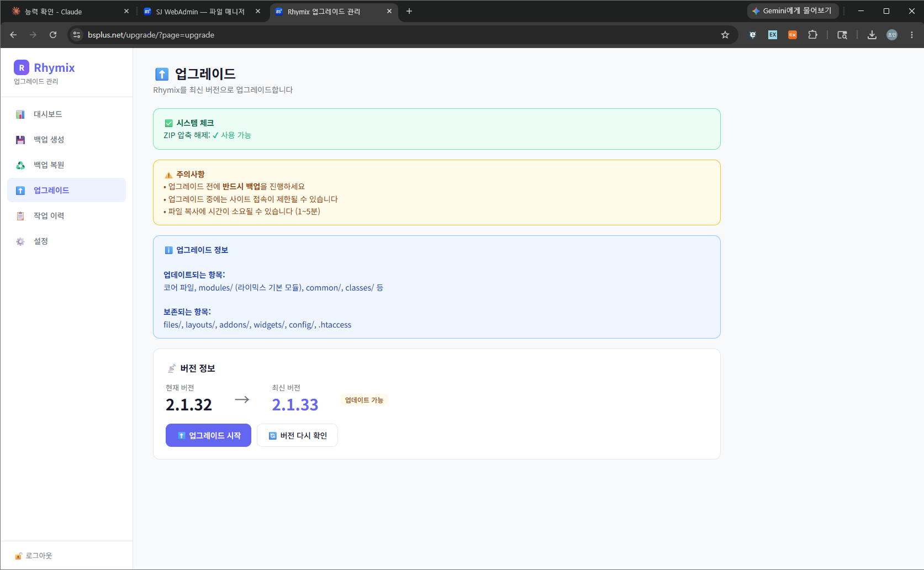
Task: Click the 주의사항 heading text
Action: click(190, 175)
